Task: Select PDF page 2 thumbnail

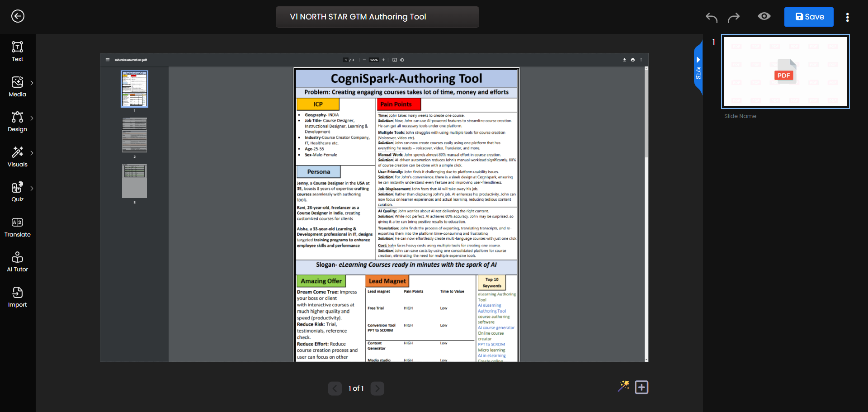Action: [x=134, y=135]
